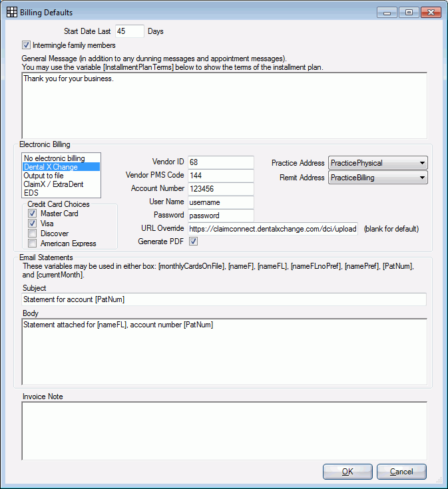Click the Vendor PMS Code field

pos(221,175)
